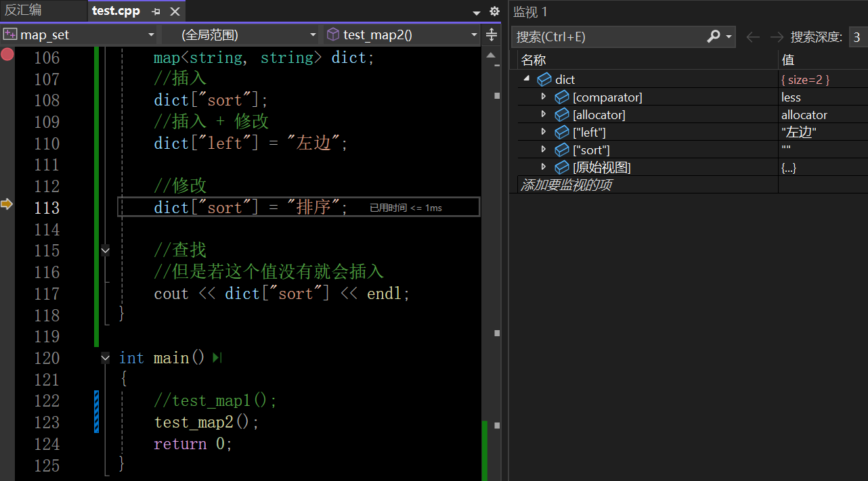The image size is (868, 481).
Task: Expand the ["sort"] node
Action: (x=543, y=149)
